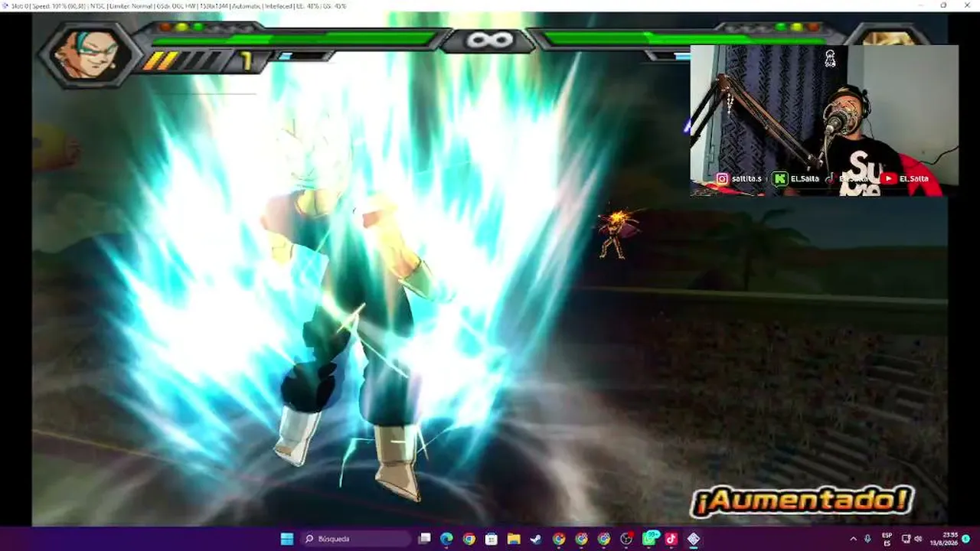Open the Chrome icon beside Edge
The height and width of the screenshot is (551, 980).
click(x=469, y=539)
